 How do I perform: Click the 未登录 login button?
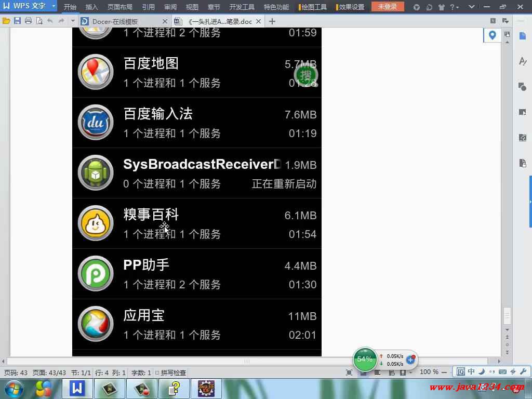(x=388, y=6)
